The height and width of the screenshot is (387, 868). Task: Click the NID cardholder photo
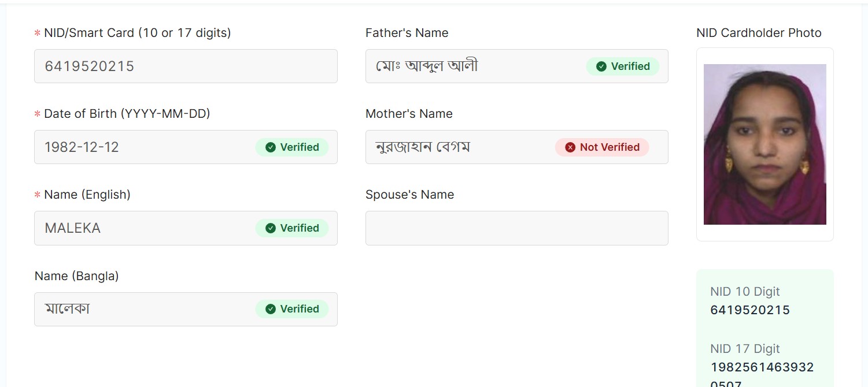click(x=764, y=144)
